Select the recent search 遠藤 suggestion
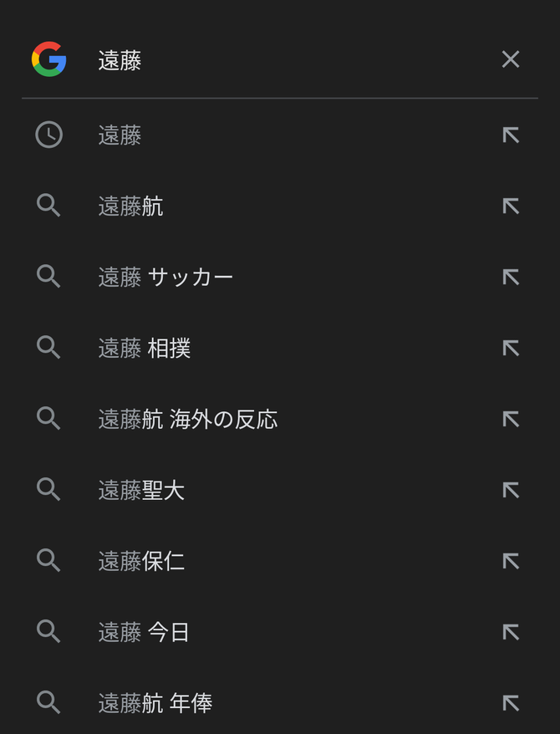Viewport: 560px width, 734px height. coord(120,135)
